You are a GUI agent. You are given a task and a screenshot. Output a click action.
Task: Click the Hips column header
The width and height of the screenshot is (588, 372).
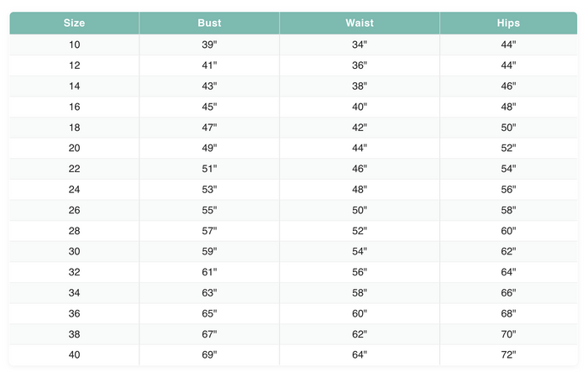click(x=508, y=24)
